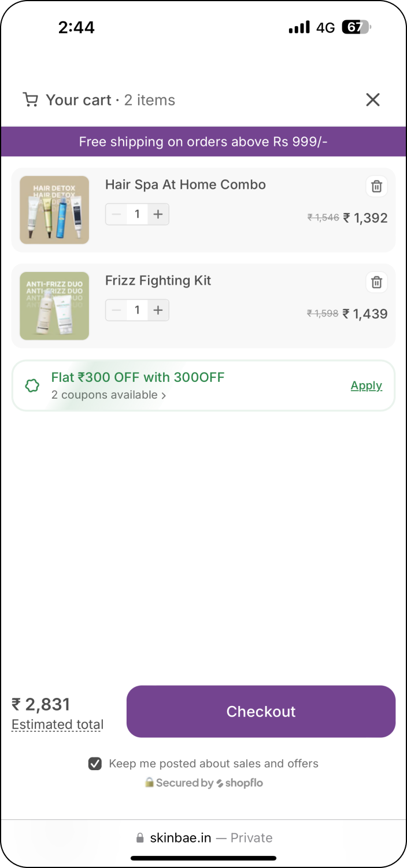Screen dimensions: 407x868
Task: Apply the 300OFF coupon
Action: coord(366,386)
